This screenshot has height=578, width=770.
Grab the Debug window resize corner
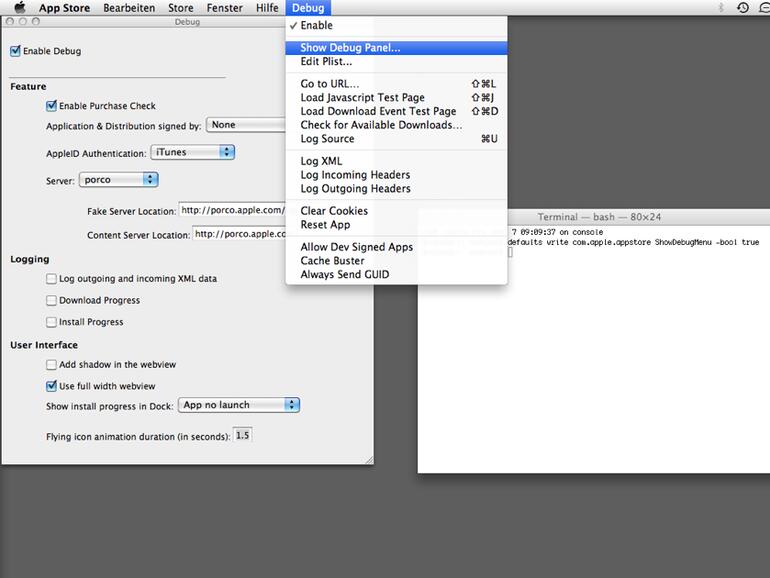369,460
